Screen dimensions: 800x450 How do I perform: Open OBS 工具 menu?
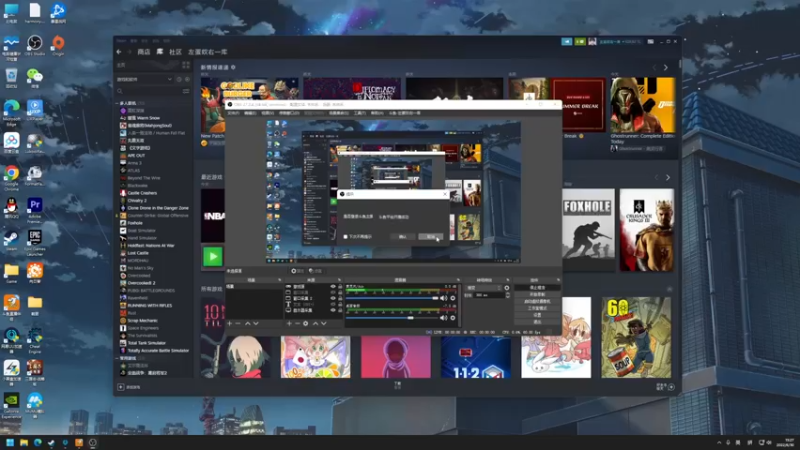pos(360,113)
